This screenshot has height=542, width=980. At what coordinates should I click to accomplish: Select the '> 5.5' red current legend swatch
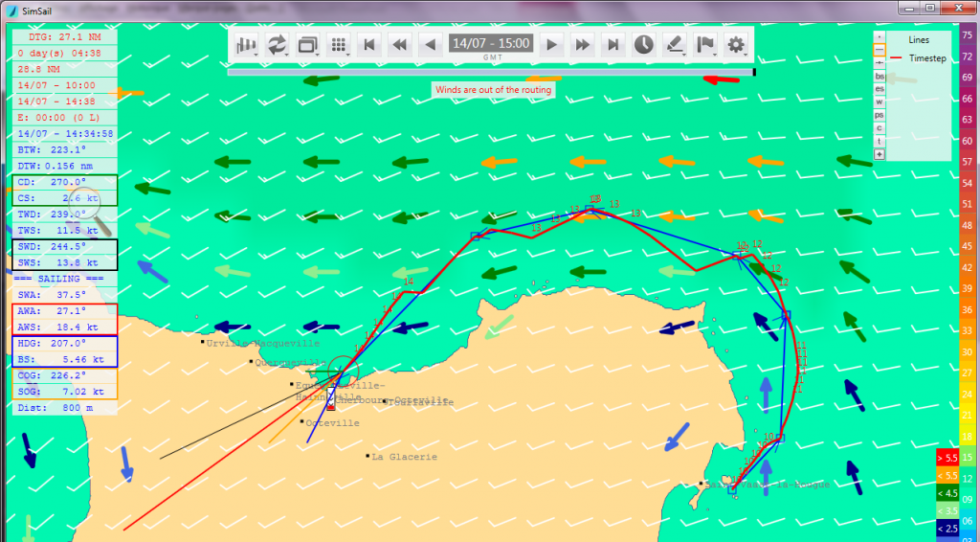[x=947, y=459]
